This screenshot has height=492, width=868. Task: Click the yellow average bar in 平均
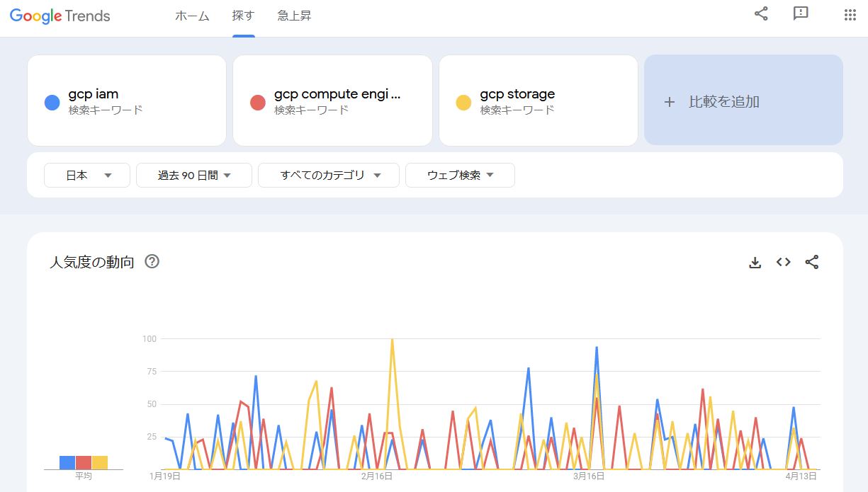[100, 462]
